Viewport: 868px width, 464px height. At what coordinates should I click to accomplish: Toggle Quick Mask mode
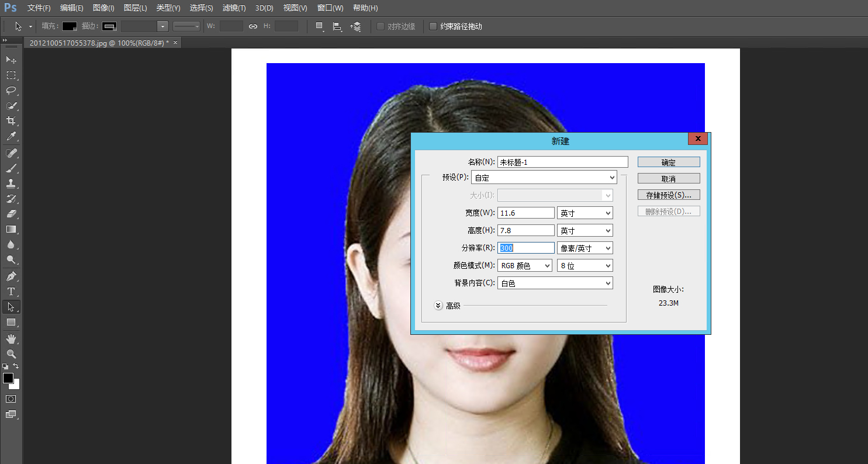[11, 399]
